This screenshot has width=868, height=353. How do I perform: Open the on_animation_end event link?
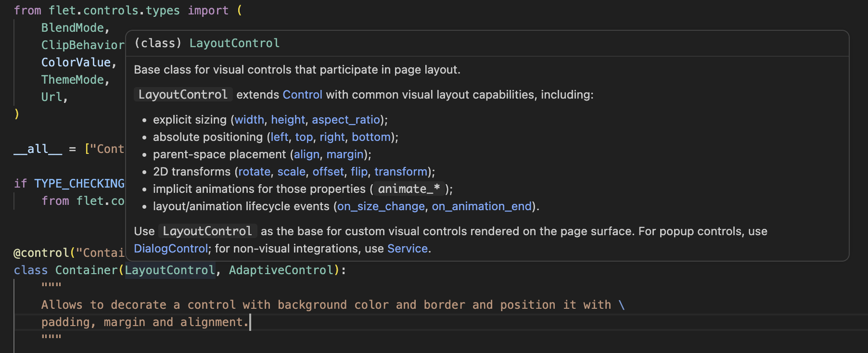[481, 206]
